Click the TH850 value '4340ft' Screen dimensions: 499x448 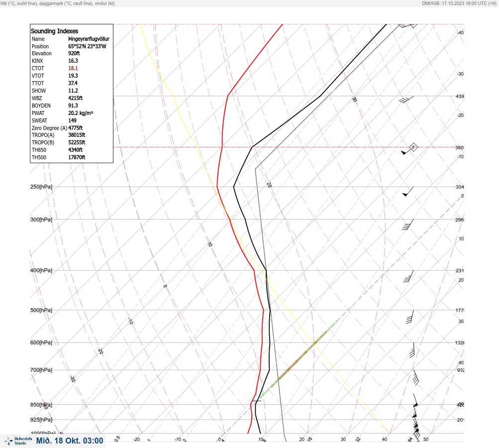76,150
